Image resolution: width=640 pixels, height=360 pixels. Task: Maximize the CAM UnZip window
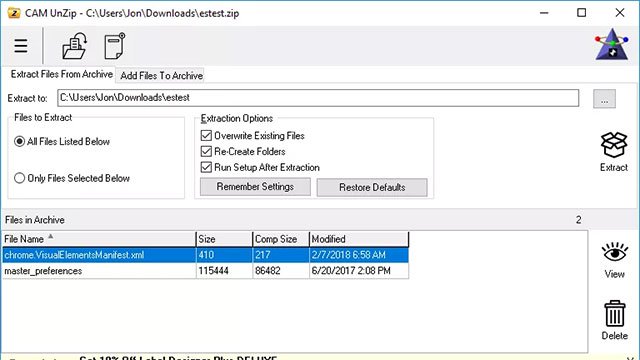point(582,13)
